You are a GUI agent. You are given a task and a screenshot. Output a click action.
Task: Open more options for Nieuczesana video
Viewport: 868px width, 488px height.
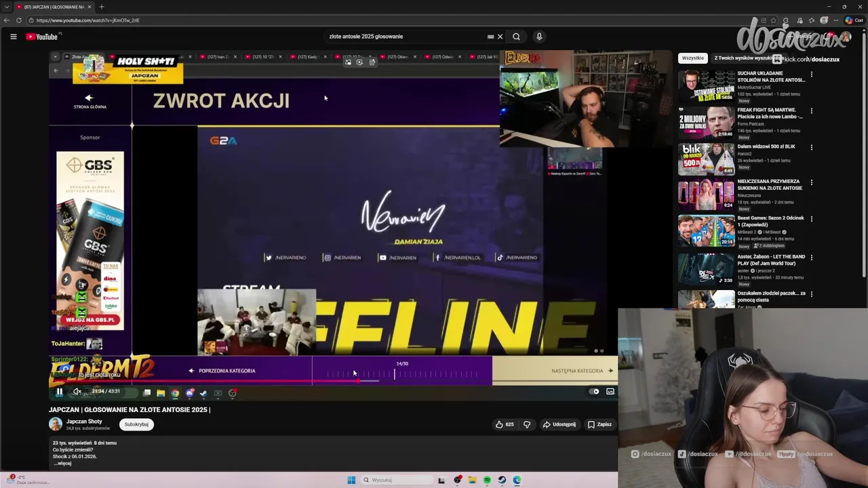pos(812,182)
